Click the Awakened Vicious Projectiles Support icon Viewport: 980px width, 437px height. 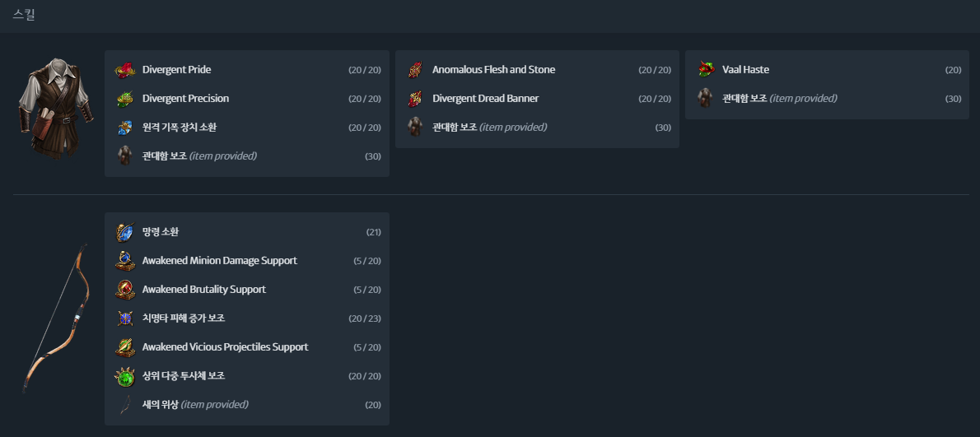pos(125,347)
